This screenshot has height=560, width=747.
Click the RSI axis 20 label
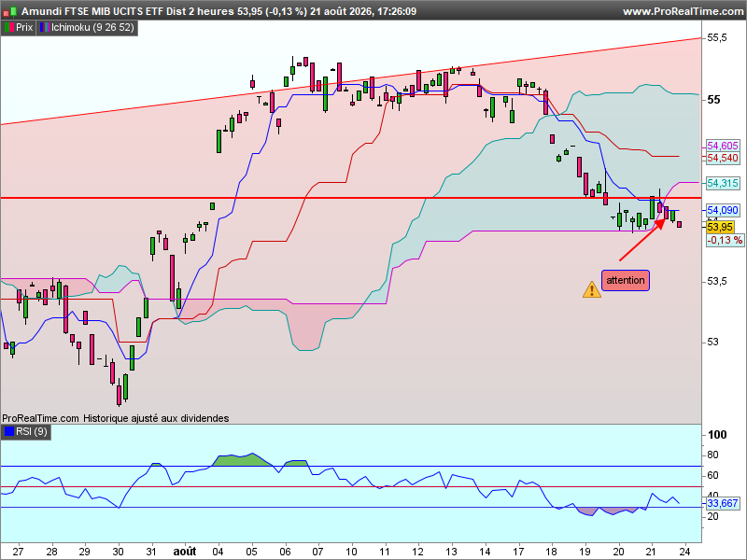712,517
